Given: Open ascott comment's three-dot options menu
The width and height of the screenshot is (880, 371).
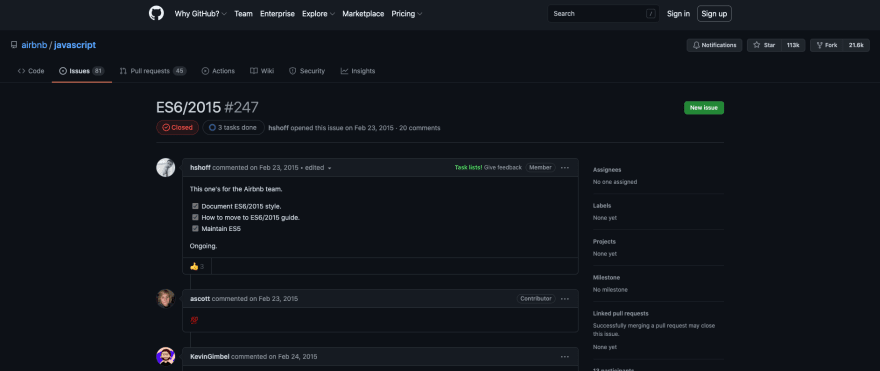Looking at the screenshot, I should pos(565,299).
